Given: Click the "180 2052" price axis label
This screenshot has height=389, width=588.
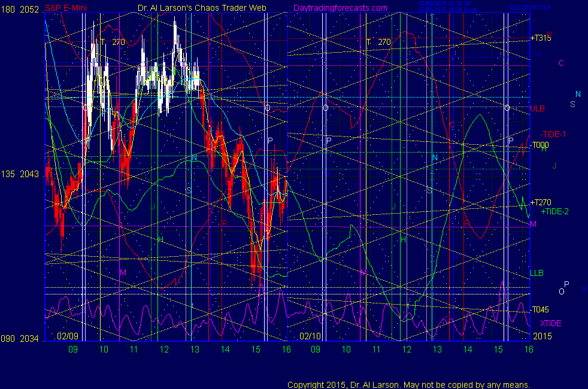Looking at the screenshot, I should click(20, 10).
